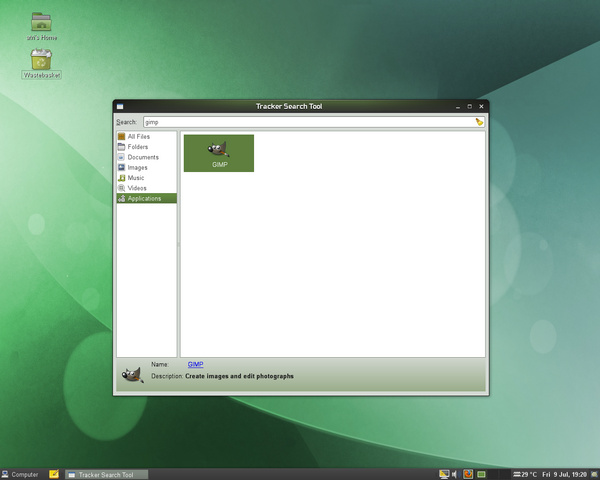Open the Tracker Search Tool window menu icon
The image size is (600, 480).
click(120, 106)
